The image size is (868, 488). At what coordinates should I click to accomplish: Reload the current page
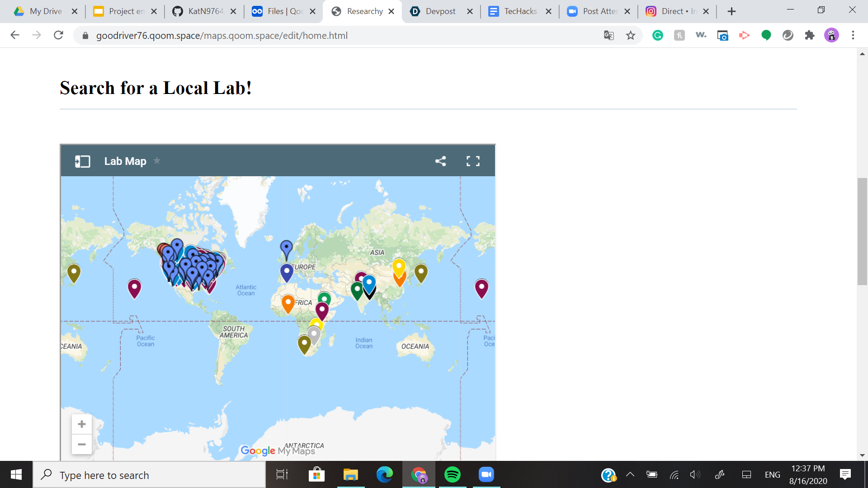point(58,35)
